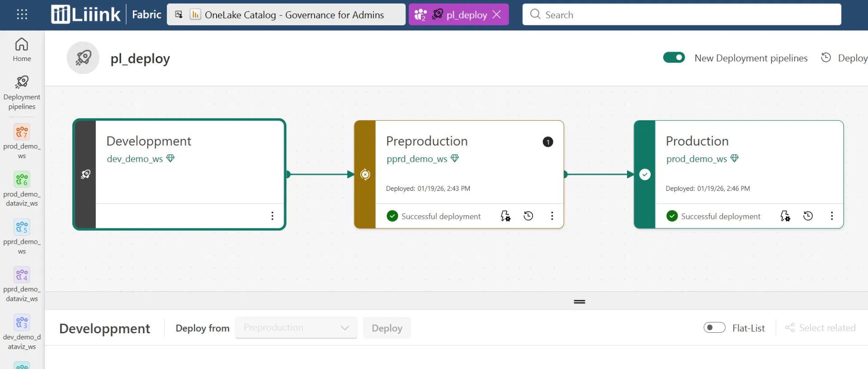
Task: Enable the Flat-List toggle
Action: pos(714,327)
